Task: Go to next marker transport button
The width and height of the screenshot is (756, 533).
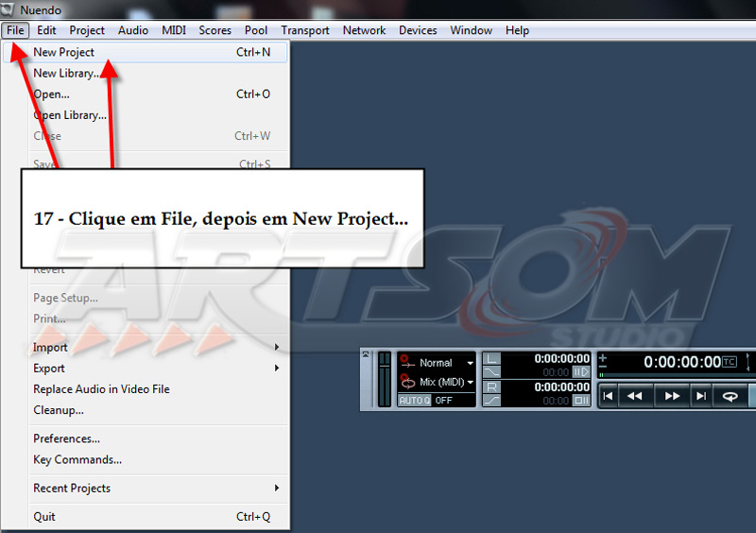Action: [x=701, y=396]
